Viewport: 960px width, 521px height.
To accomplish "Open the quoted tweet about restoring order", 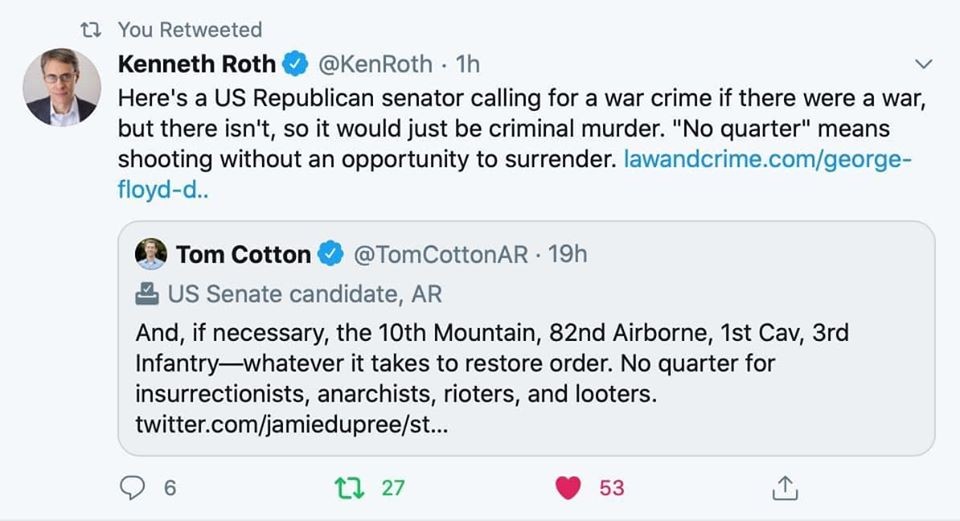I will (x=526, y=362).
